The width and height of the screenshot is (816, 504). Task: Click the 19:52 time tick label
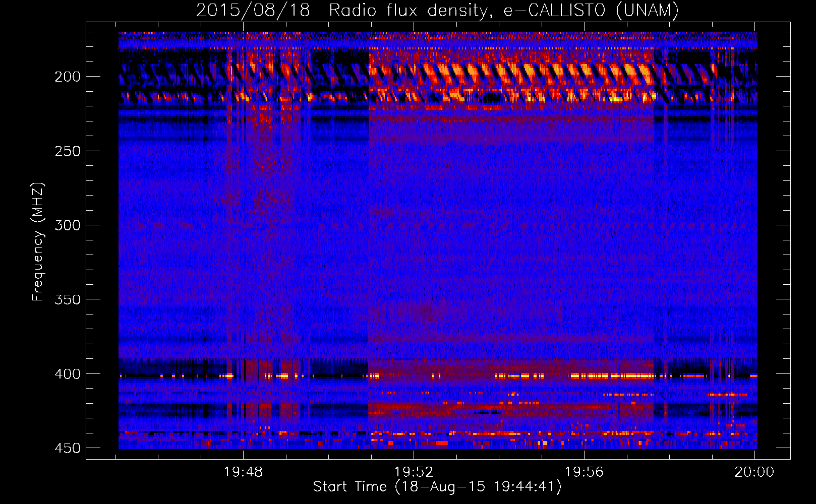(414, 472)
